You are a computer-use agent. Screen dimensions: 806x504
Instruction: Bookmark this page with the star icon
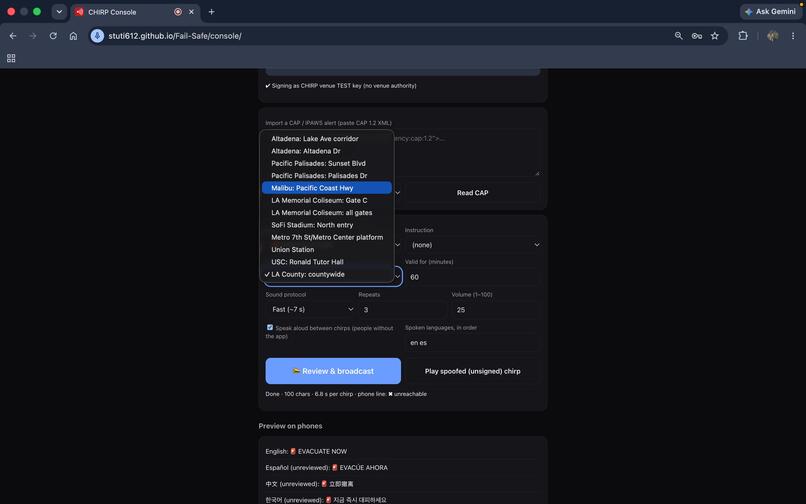[x=715, y=35]
